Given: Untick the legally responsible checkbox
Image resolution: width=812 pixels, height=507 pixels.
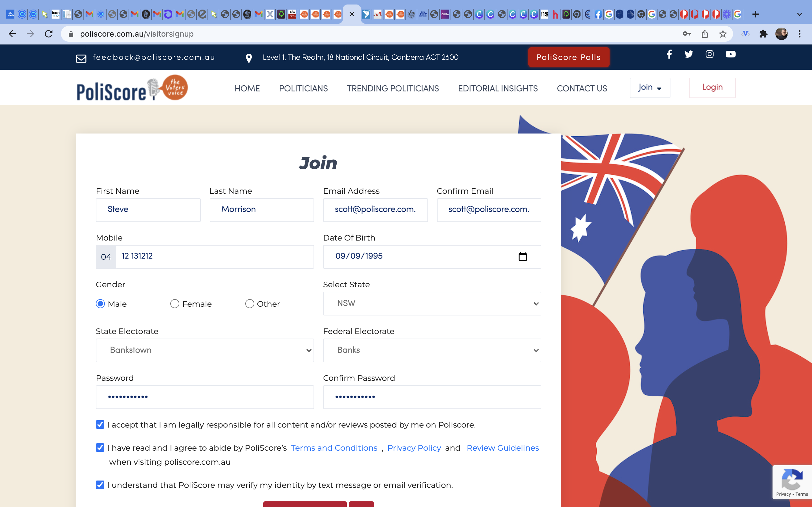Looking at the screenshot, I should point(100,424).
